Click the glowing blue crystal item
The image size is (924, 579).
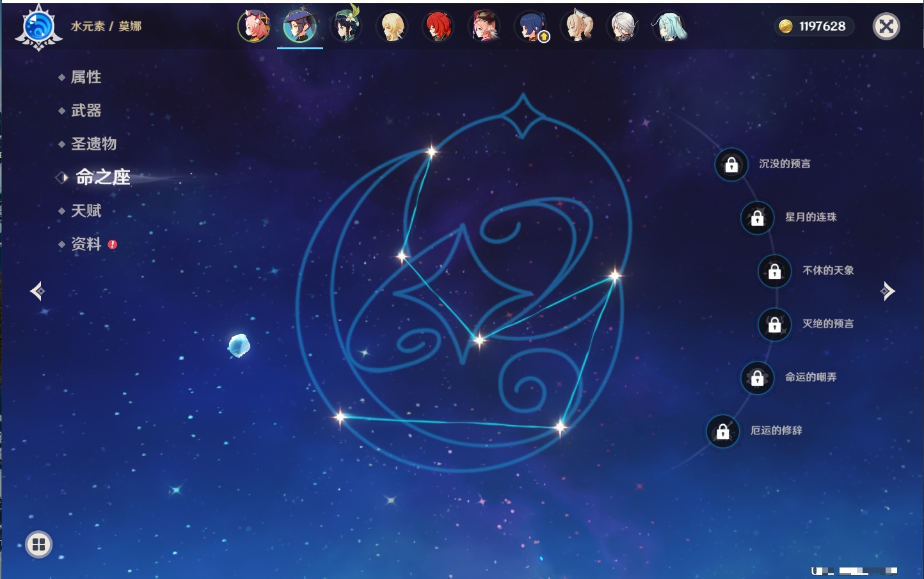pos(239,345)
